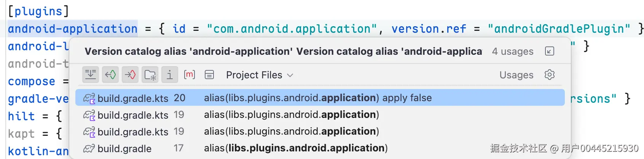Select the build.gradle line 17 usage
Image resolution: width=644 pixels, height=159 pixels.
pos(295,148)
